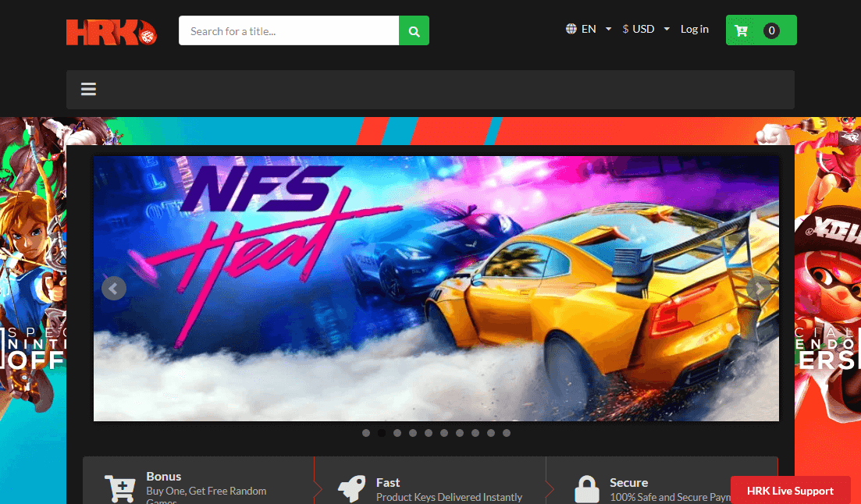Viewport: 861px width, 504px height.
Task: Select the first carousel dot
Action: coord(366,433)
